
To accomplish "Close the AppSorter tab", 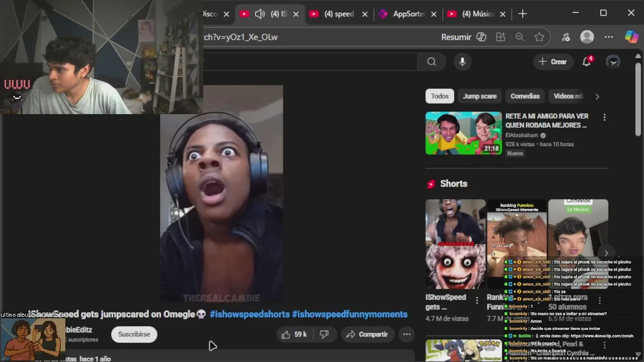I will click(434, 14).
